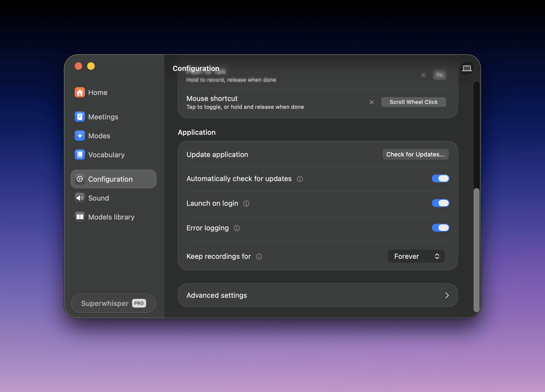Go to the Meetings section label
Screen dimensions: 545x392
[x=103, y=117]
